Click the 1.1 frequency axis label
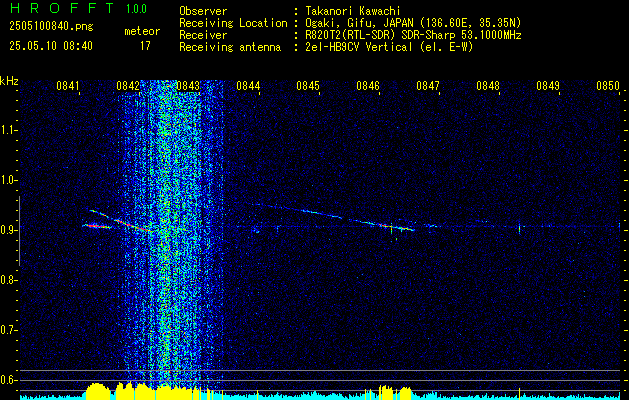629x400 pixels. point(8,130)
